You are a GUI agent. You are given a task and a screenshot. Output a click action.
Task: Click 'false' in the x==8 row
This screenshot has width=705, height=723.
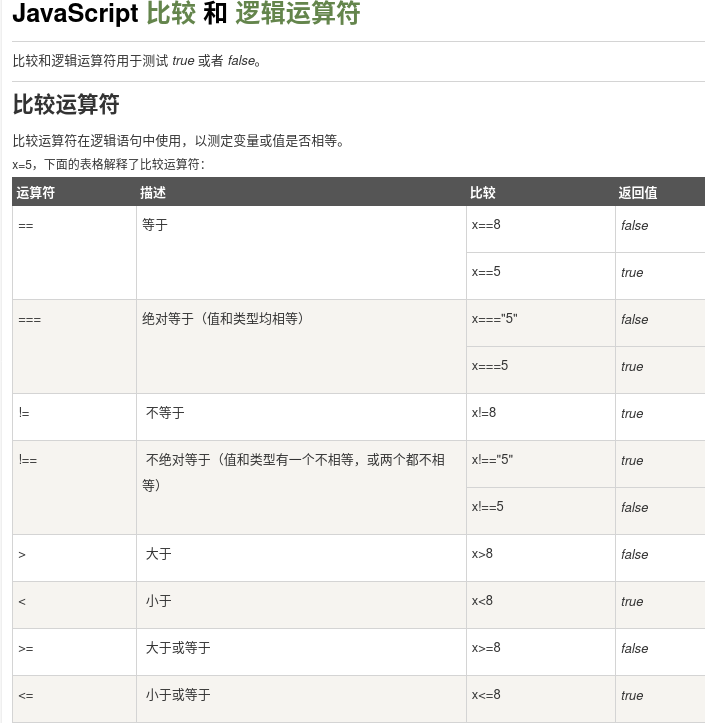(634, 225)
